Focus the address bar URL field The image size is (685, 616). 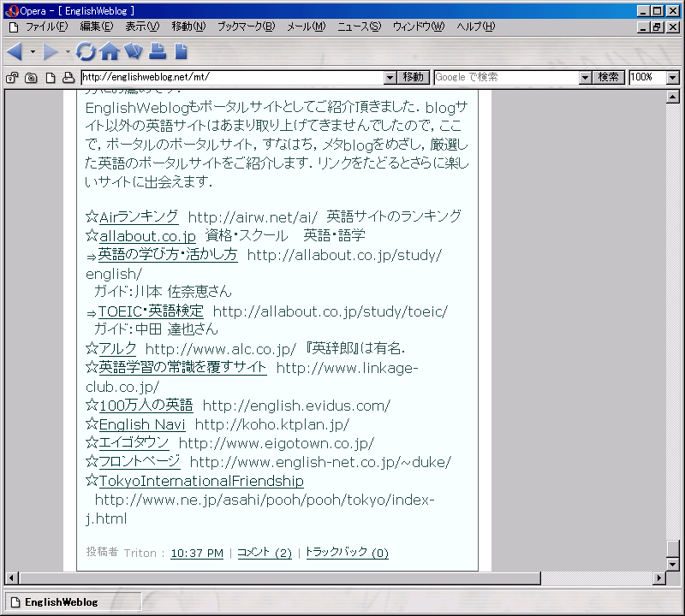click(233, 78)
